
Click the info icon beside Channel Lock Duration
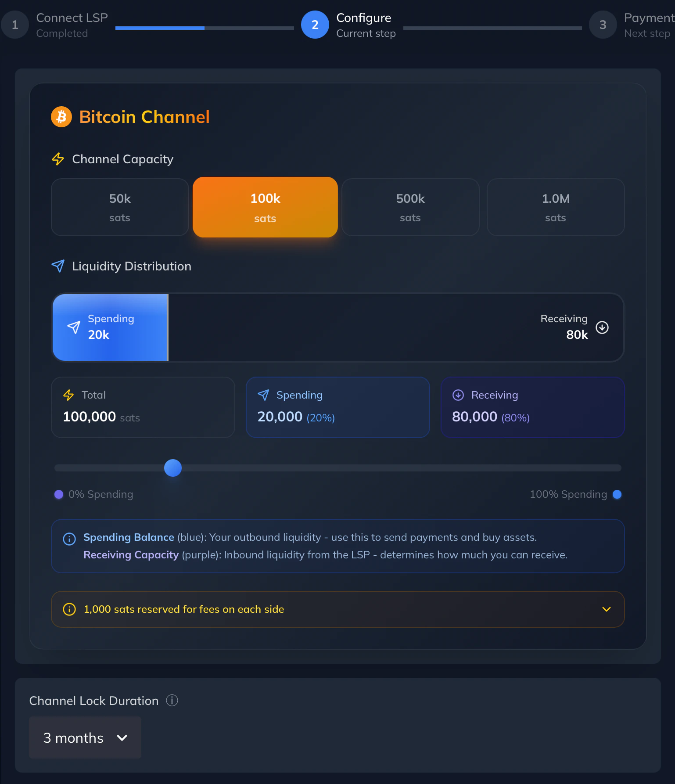click(x=172, y=701)
